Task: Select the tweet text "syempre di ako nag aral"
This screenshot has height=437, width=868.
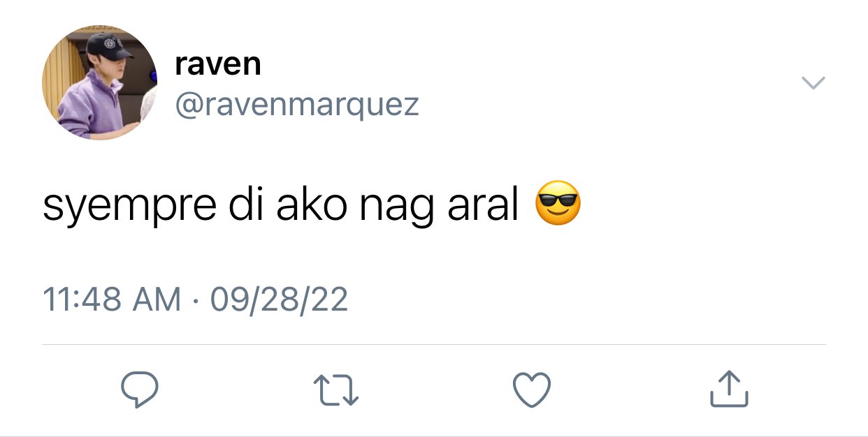Action: [280, 207]
